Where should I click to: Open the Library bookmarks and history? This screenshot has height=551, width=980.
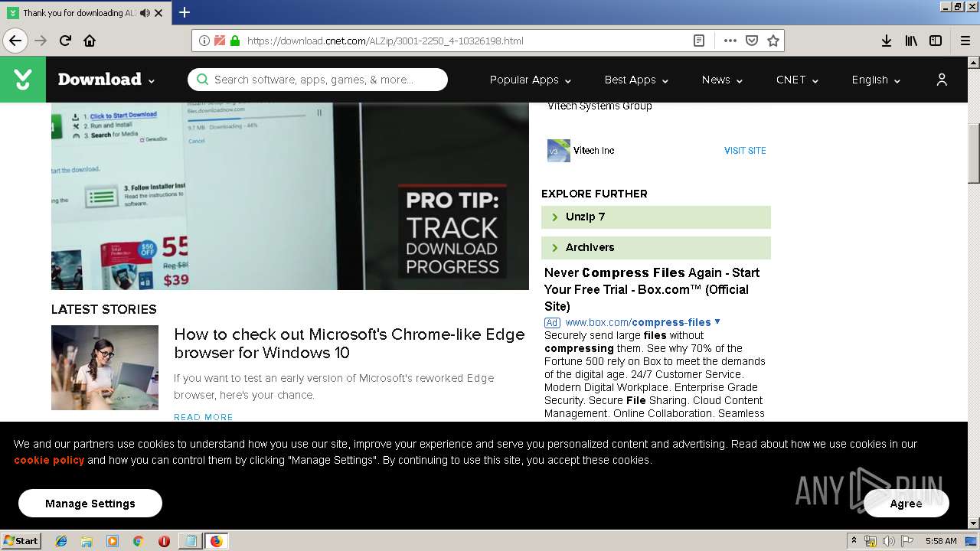(x=911, y=41)
